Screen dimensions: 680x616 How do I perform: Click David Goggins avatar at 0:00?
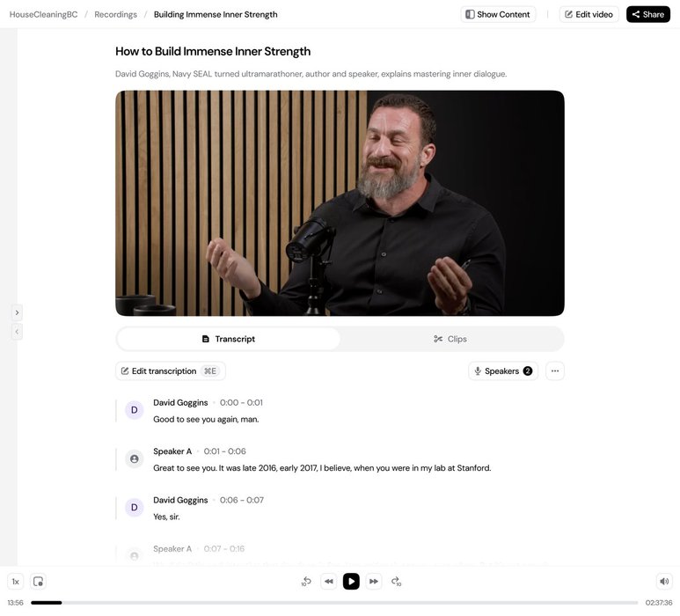click(x=135, y=410)
